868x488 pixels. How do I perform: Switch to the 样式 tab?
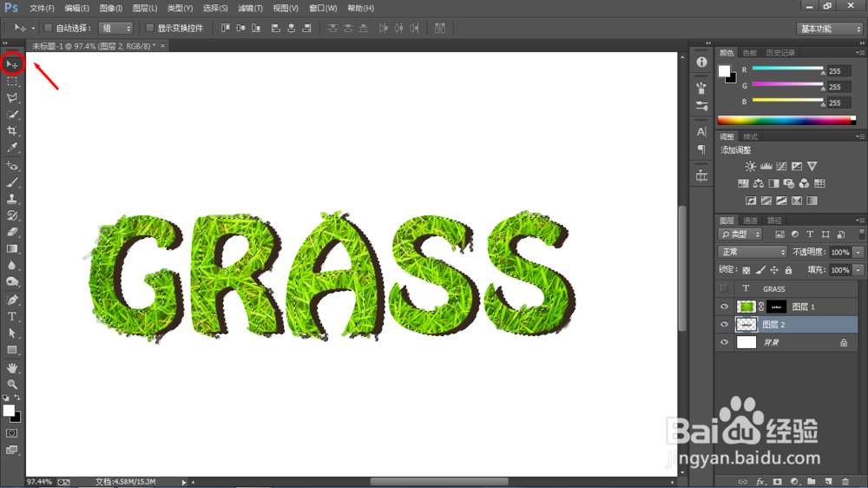click(x=750, y=137)
